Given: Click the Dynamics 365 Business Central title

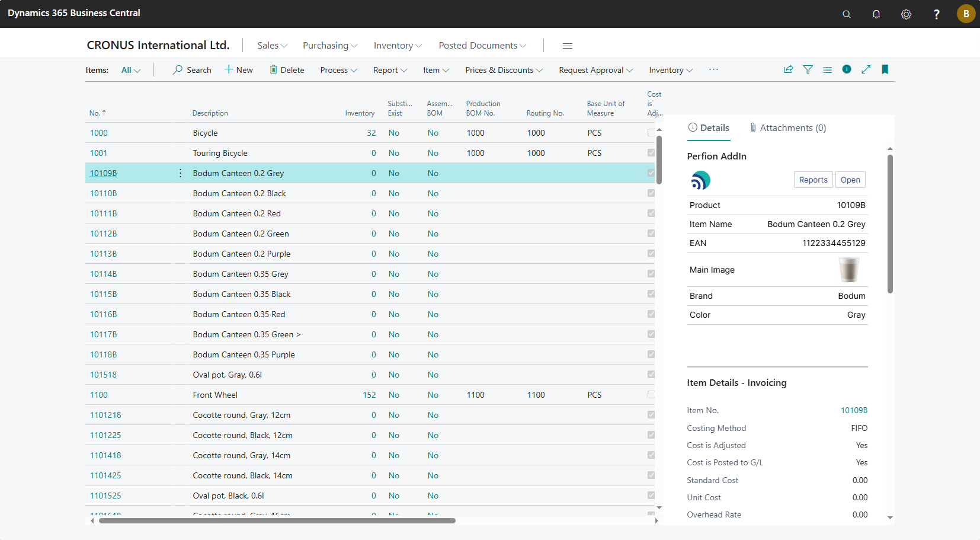Looking at the screenshot, I should 74,13.
